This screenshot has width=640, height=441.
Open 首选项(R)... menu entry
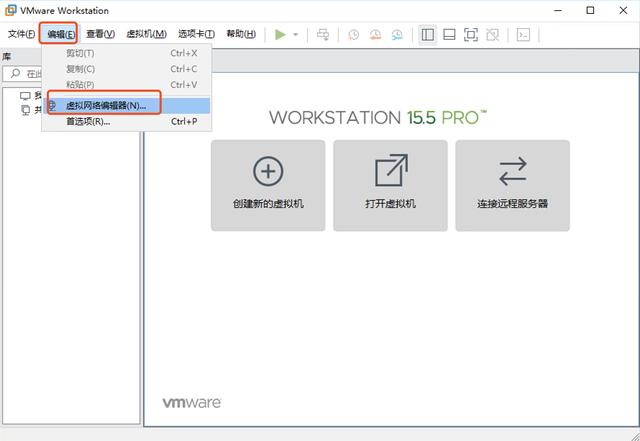(127, 121)
